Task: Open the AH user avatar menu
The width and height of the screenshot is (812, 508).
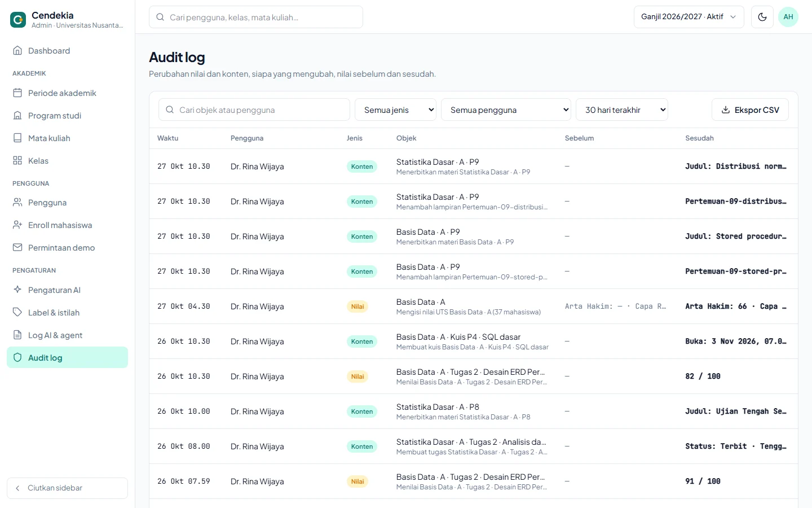Action: (x=788, y=17)
